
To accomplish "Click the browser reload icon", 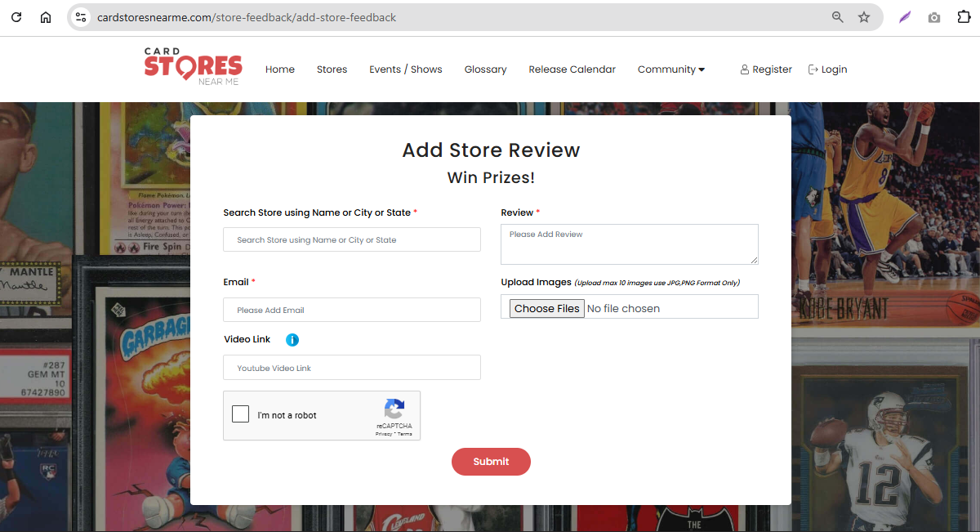I will pyautogui.click(x=16, y=16).
